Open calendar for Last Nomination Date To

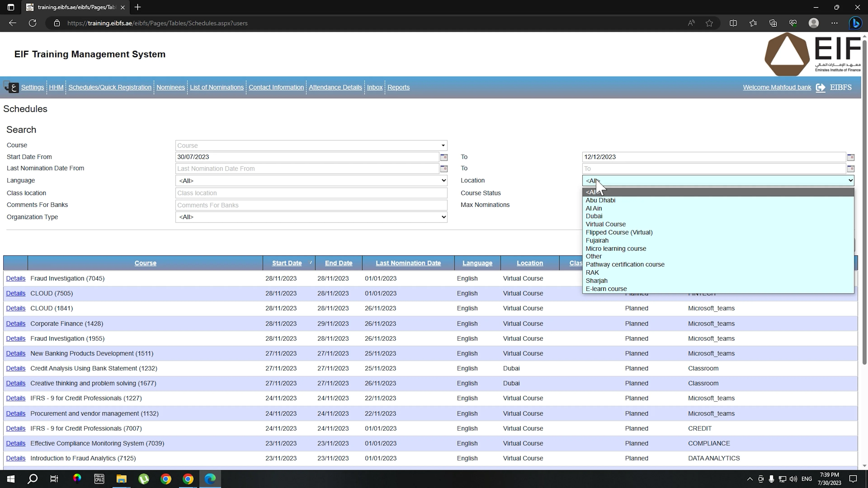850,169
